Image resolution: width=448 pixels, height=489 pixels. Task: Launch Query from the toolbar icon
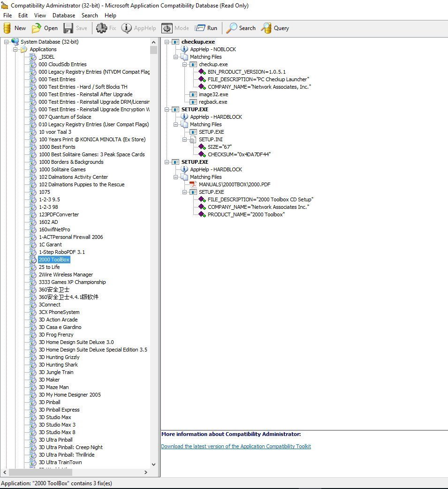[x=275, y=28]
